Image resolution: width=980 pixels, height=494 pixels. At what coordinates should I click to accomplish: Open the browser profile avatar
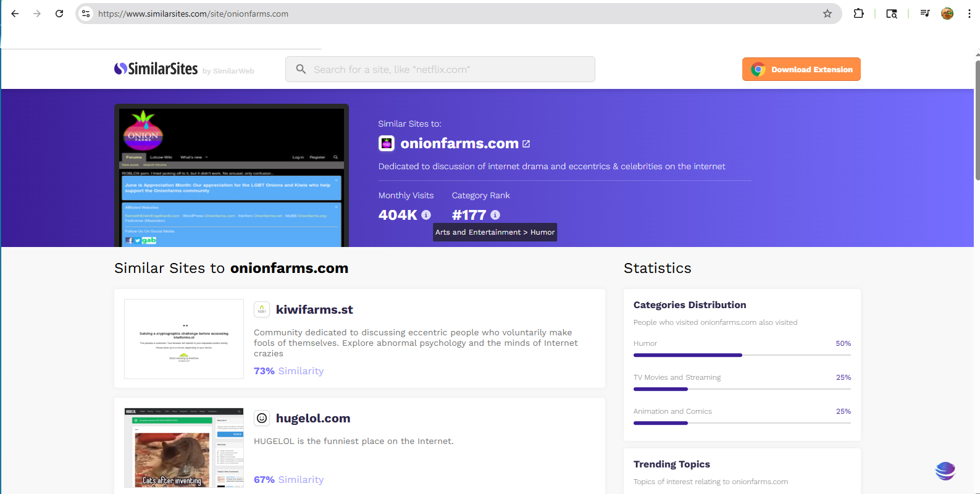(x=947, y=14)
